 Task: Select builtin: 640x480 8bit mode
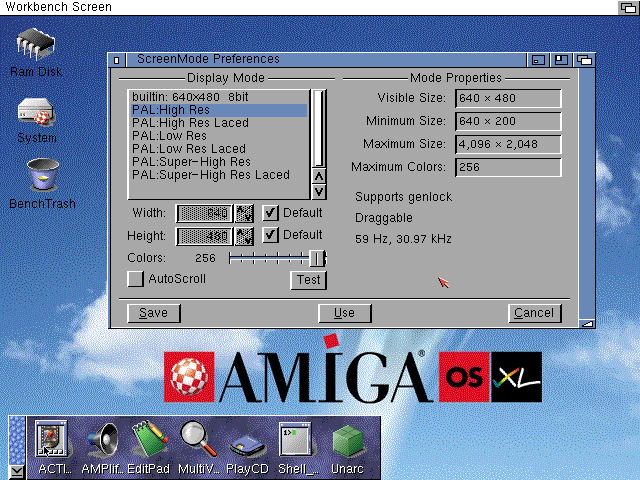coord(219,97)
